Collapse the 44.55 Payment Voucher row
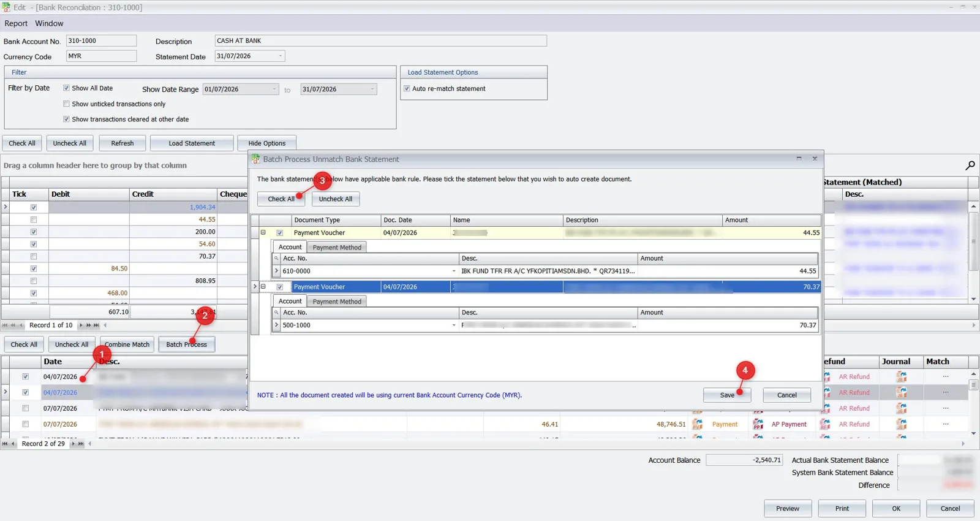This screenshot has width=980, height=521. pos(263,233)
